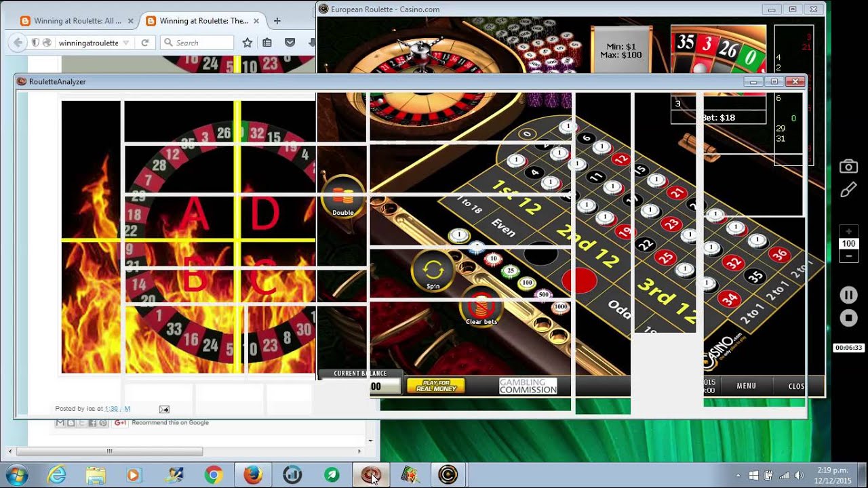Viewport: 868px width, 488px height.
Task: Click the Play For Real Money button
Action: click(x=436, y=386)
